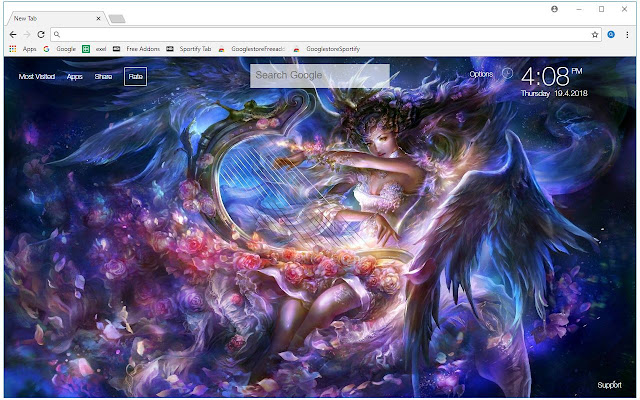This screenshot has width=640, height=400.
Task: Click the Rate button
Action: [136, 76]
